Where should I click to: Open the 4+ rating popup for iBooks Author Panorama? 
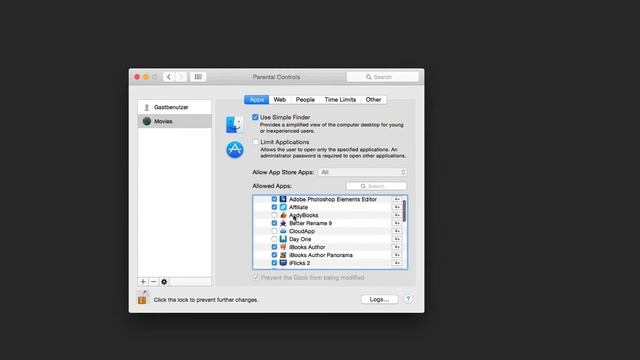coord(397,255)
